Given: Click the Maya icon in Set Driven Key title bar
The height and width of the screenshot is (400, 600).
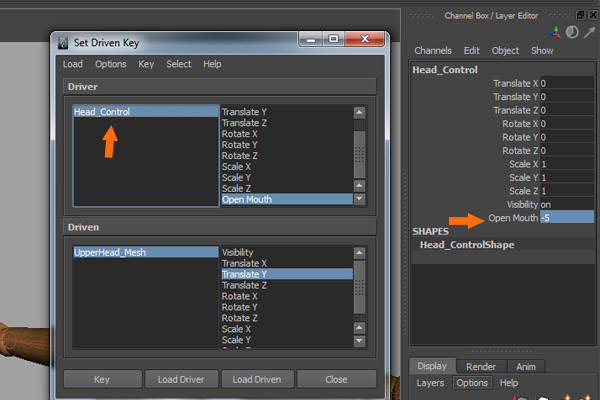Looking at the screenshot, I should (62, 42).
